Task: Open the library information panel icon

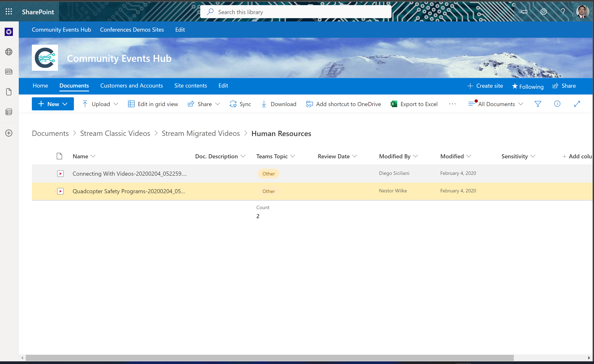Action: [557, 104]
